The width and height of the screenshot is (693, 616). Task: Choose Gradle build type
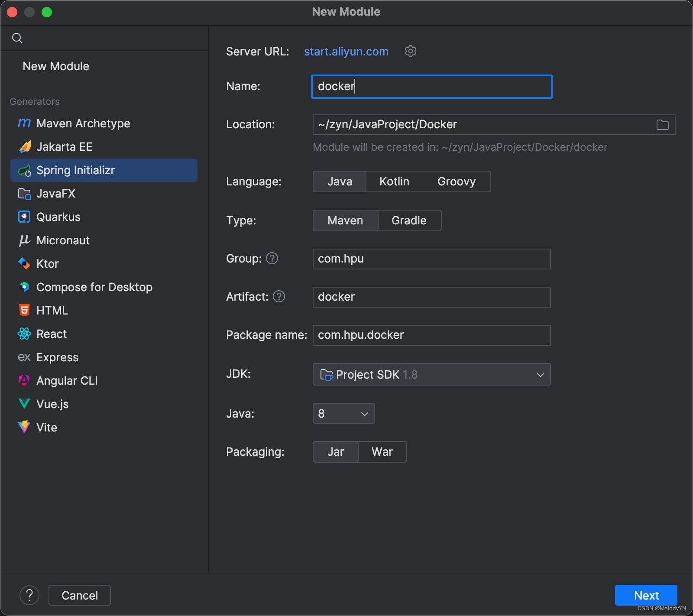click(409, 220)
